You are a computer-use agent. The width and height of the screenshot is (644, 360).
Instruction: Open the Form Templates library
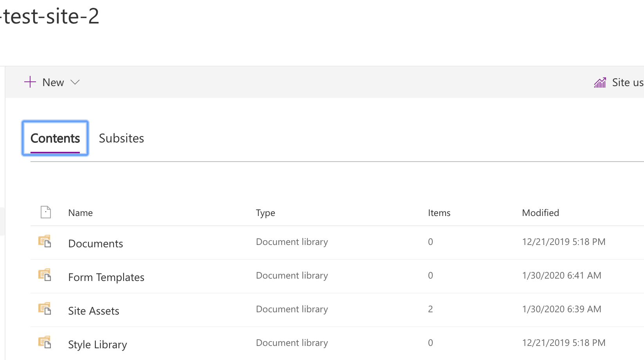[x=106, y=277]
